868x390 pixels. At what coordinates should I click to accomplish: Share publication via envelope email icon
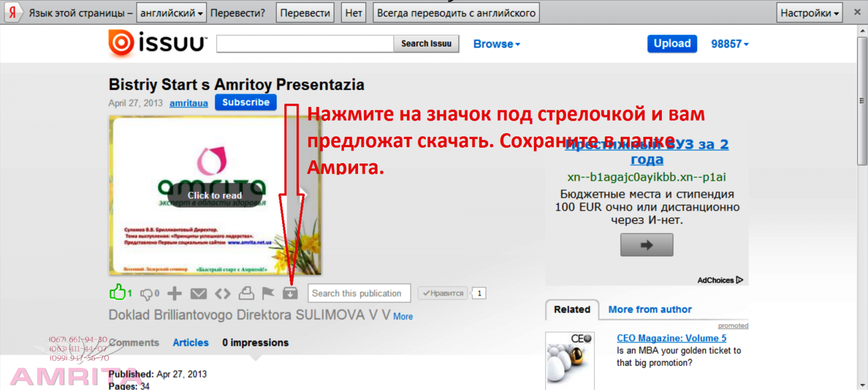click(199, 294)
